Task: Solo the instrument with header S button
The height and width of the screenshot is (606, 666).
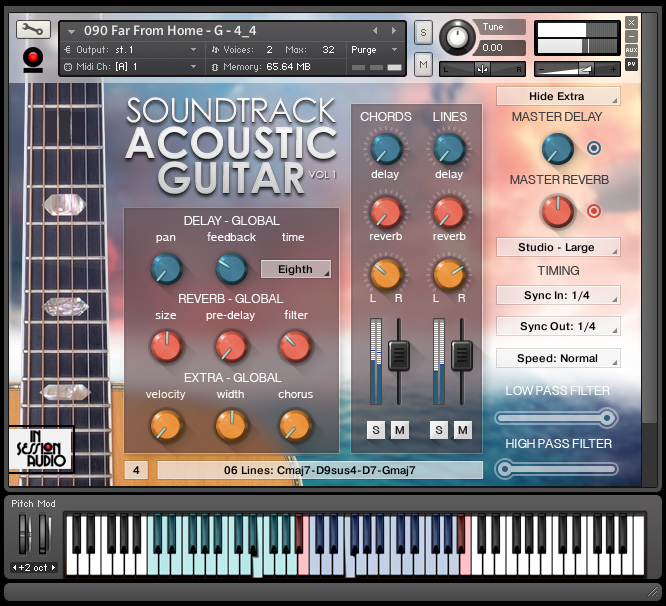Action: click(423, 33)
